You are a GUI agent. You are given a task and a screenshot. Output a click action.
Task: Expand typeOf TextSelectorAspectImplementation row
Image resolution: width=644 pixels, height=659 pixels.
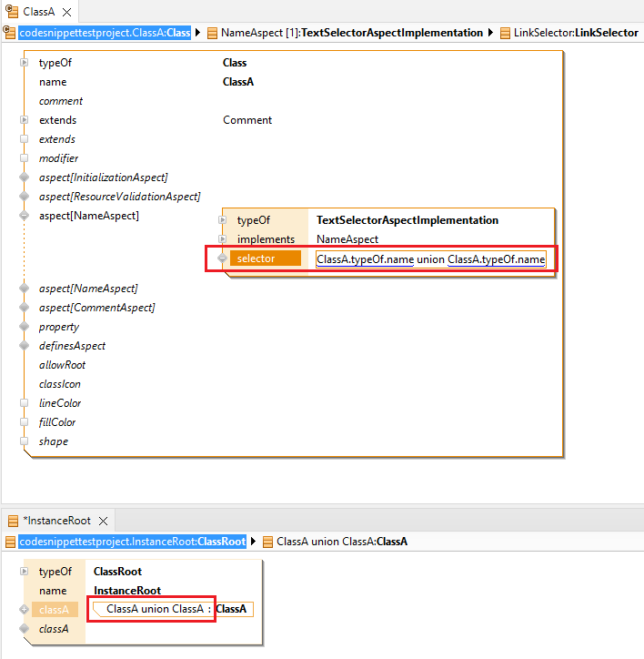pyautogui.click(x=223, y=219)
